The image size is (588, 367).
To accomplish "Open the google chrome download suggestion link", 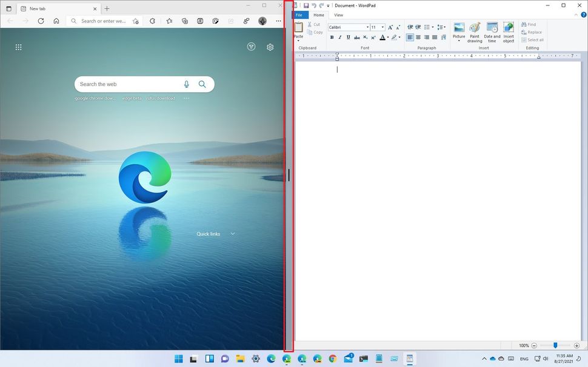I will [95, 98].
